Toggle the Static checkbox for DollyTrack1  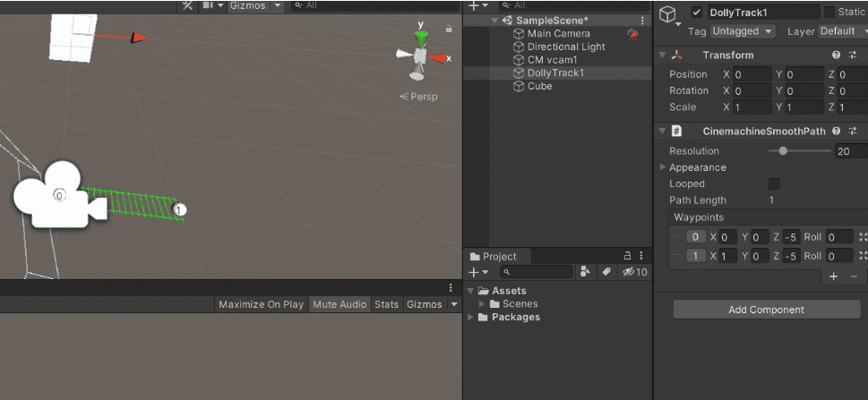pyautogui.click(x=829, y=13)
